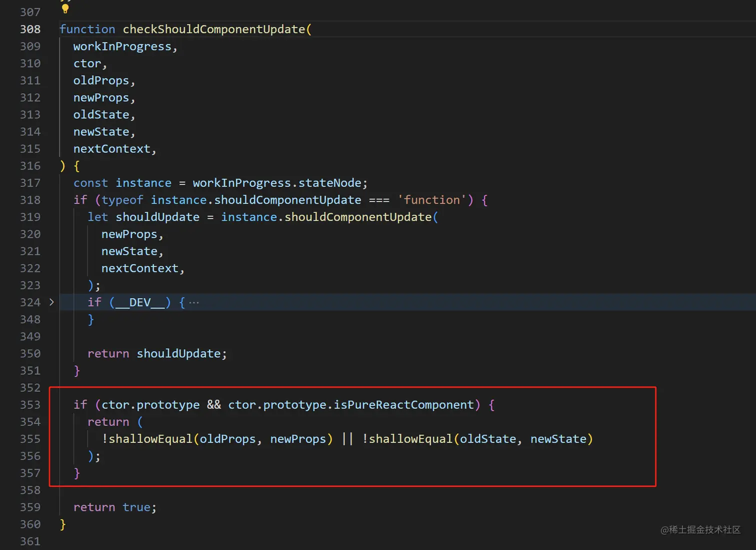This screenshot has height=550, width=756.
Task: Click the checkShouldComponentUpdate function name
Action: click(214, 29)
